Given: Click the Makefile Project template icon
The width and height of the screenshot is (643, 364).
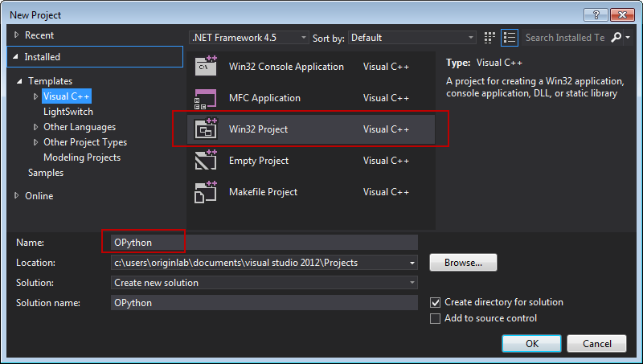Looking at the screenshot, I should 207,192.
